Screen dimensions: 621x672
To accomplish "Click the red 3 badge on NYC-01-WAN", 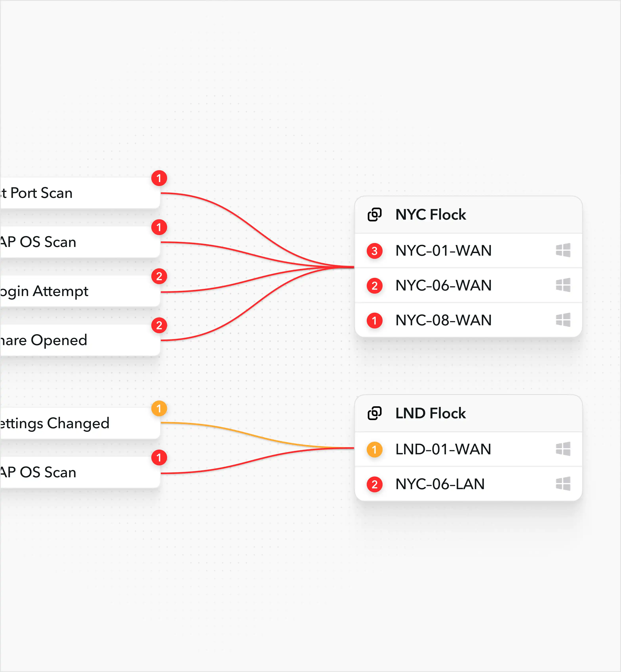I will (374, 251).
